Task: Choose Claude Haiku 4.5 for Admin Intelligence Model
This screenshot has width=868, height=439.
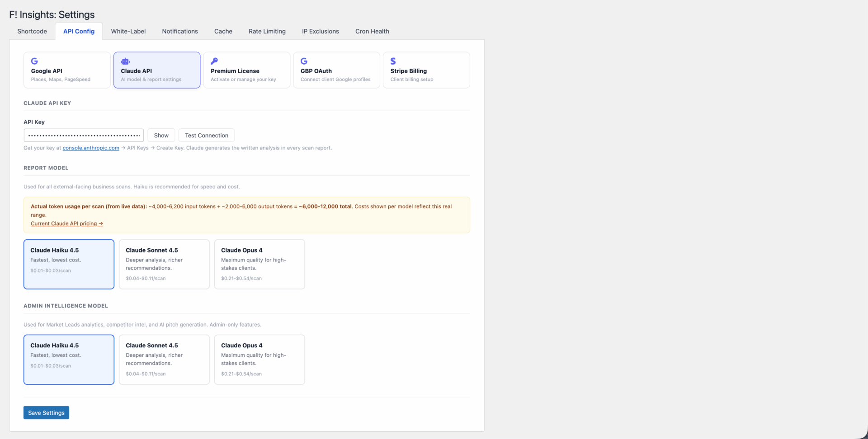Action: coord(69,360)
